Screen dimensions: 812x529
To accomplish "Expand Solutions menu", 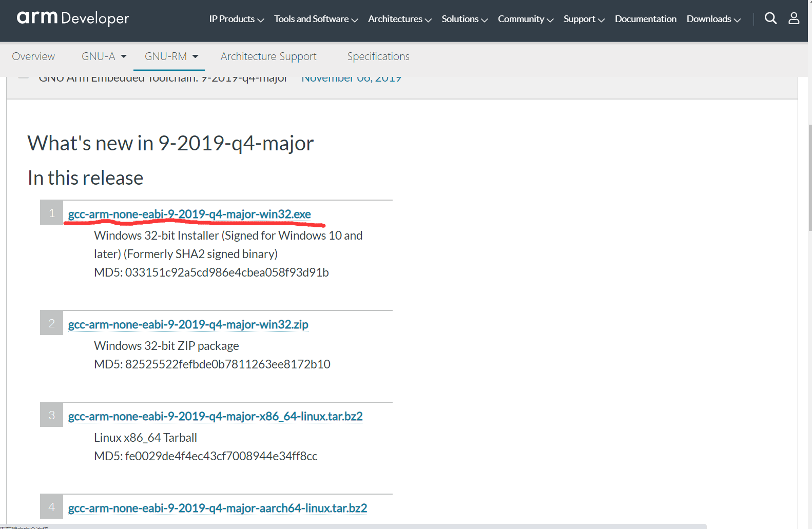I will click(465, 19).
